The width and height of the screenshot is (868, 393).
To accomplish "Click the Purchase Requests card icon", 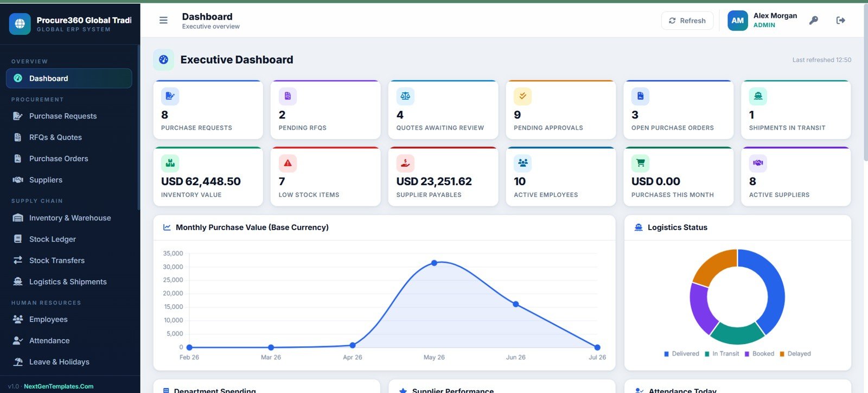I will click(170, 96).
